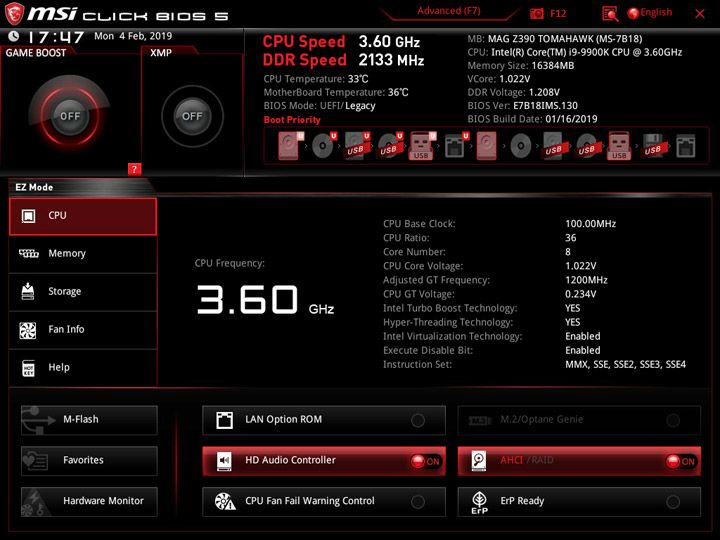
Task: Click the Core Number value 8
Action: click(568, 252)
